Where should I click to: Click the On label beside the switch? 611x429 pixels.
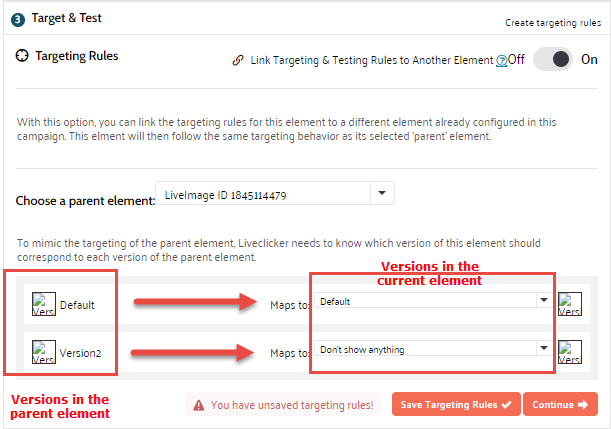[589, 60]
